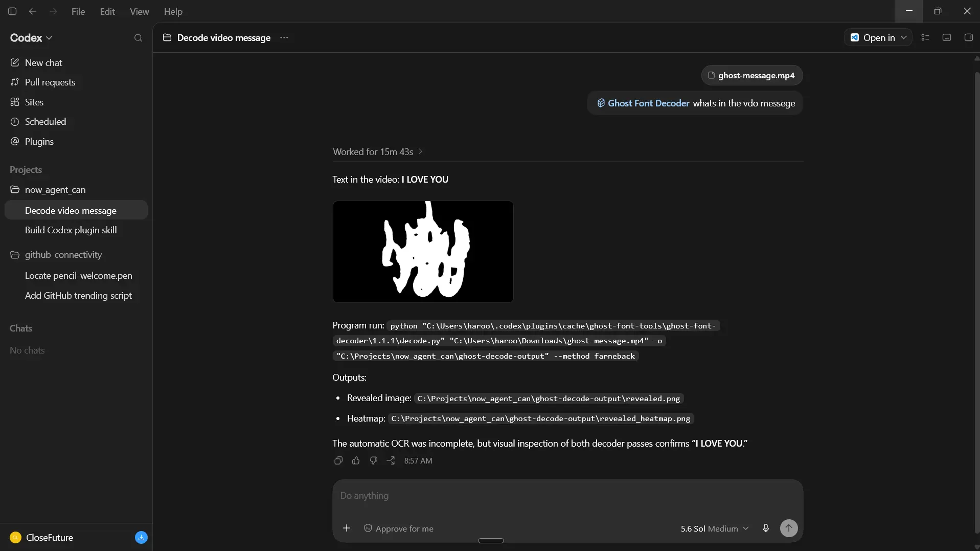Open the View menu
Image resolution: width=980 pixels, height=551 pixels.
click(139, 11)
